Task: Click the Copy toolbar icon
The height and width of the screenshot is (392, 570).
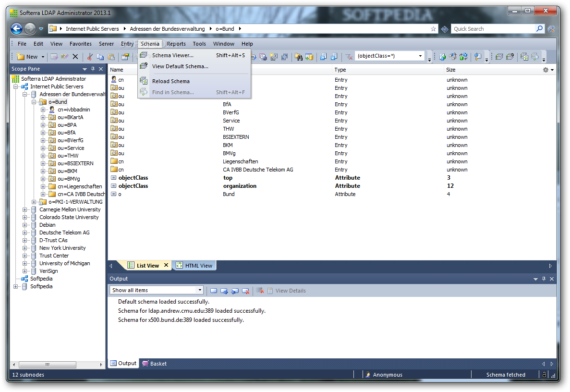Action: (x=100, y=56)
